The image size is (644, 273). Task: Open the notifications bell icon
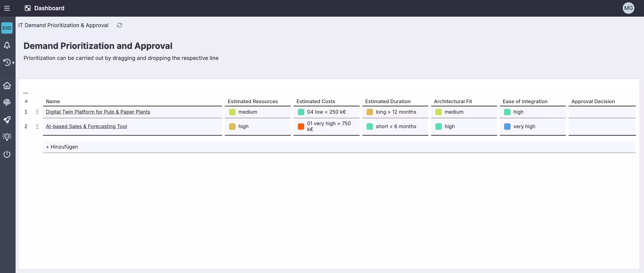coord(7,45)
